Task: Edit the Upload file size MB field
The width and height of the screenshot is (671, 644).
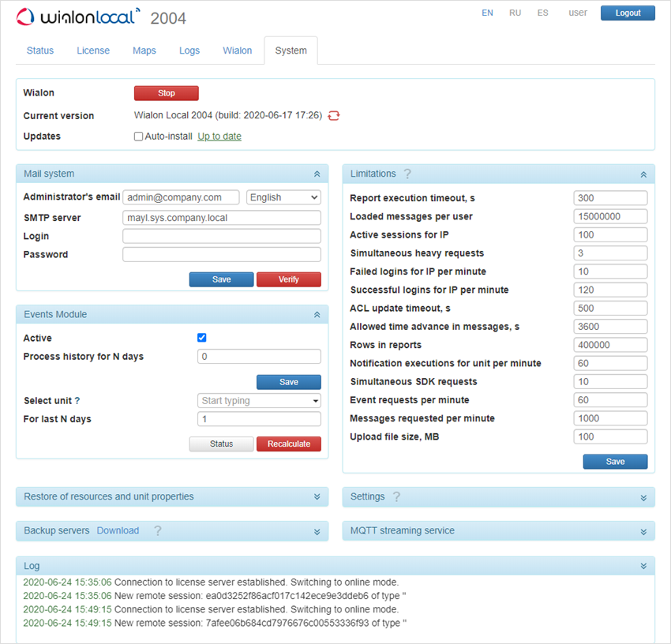Action: point(611,437)
